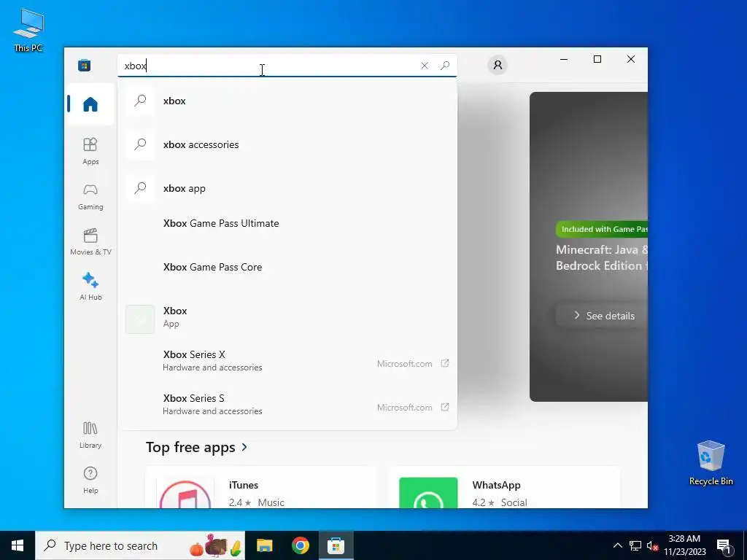Open the clock showing 3:28 AM
Image resolution: width=747 pixels, height=560 pixels.
684,545
